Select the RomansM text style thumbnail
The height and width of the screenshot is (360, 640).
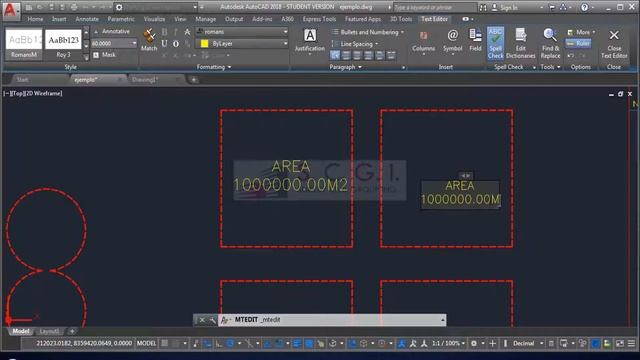tap(24, 44)
